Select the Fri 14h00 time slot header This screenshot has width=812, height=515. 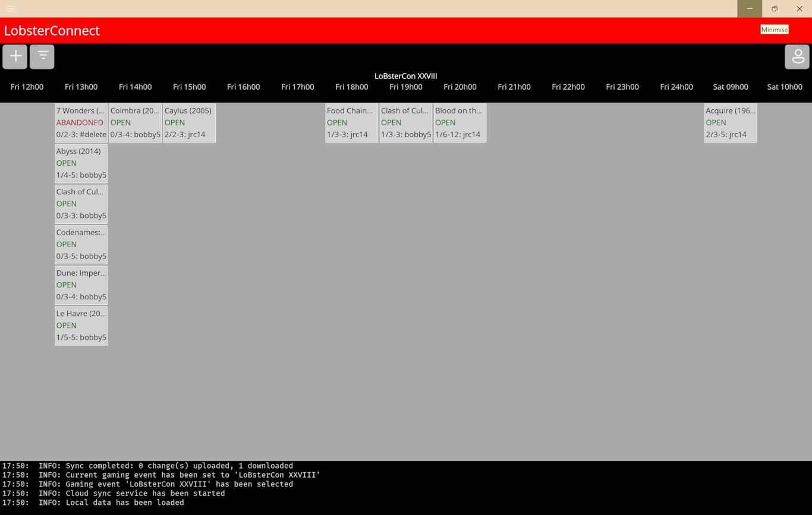[135, 87]
